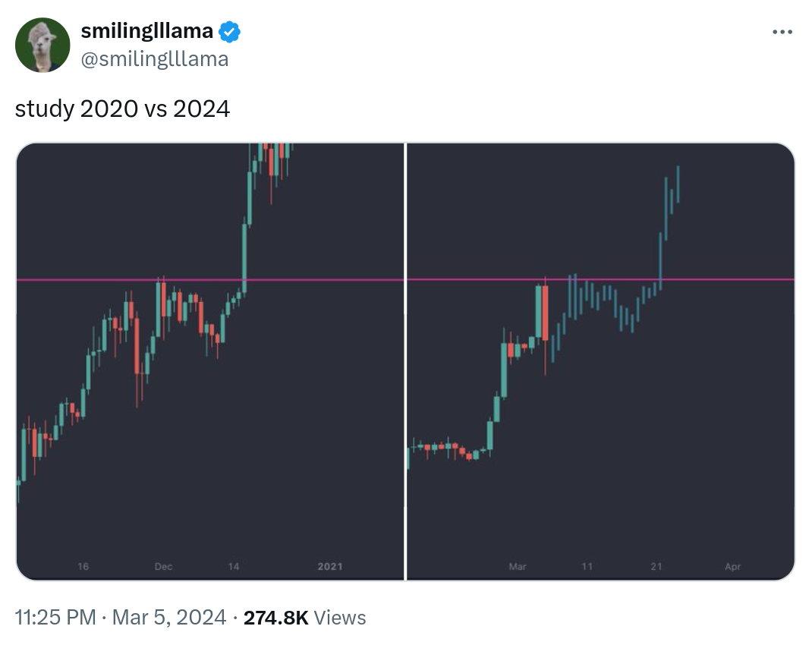812x645 pixels.
Task: Open the 2024 chart image on right
Action: (x=601, y=361)
